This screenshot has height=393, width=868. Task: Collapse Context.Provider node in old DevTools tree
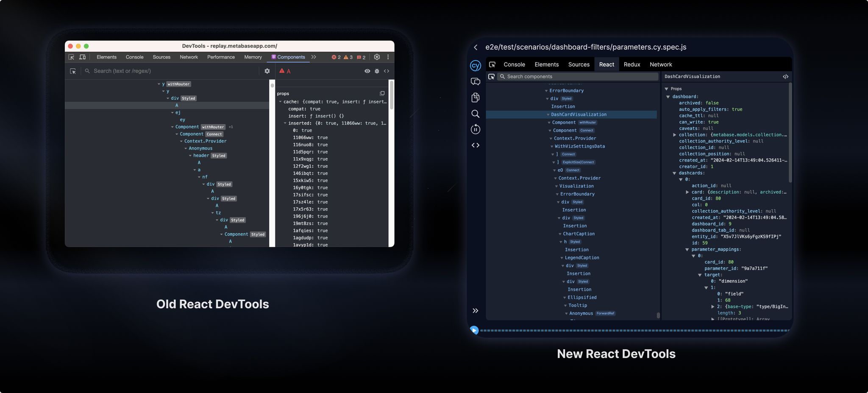(181, 141)
